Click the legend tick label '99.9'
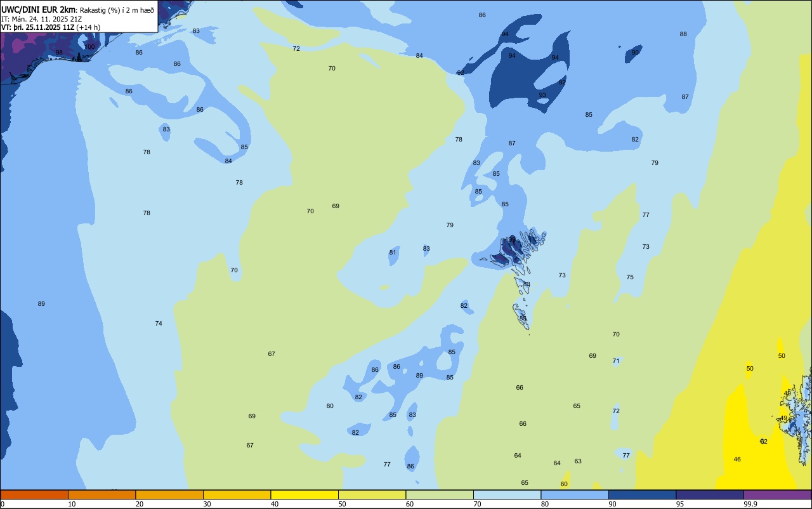 click(750, 504)
